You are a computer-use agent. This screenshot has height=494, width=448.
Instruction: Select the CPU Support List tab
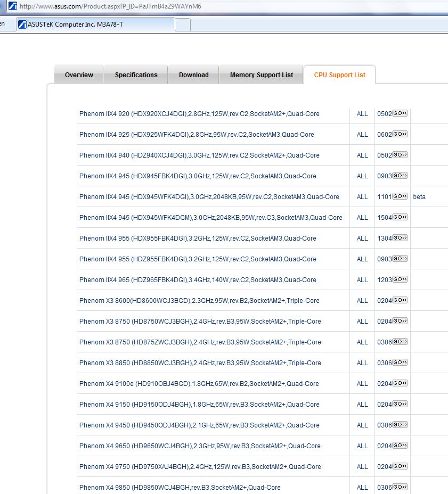pos(339,75)
